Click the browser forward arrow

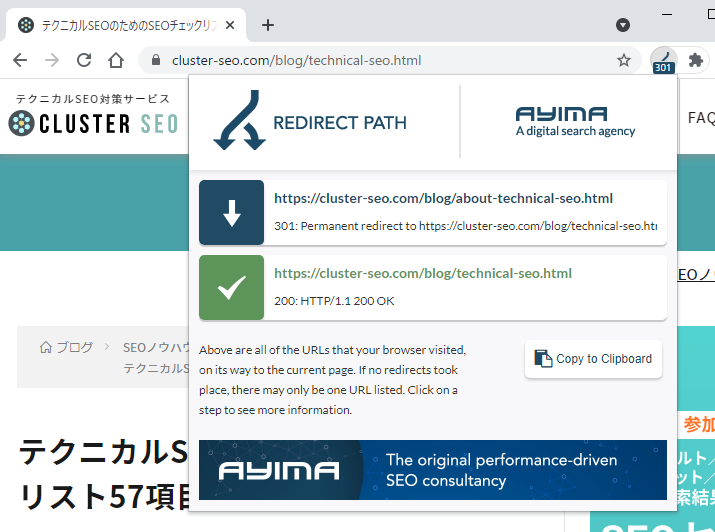(x=52, y=60)
